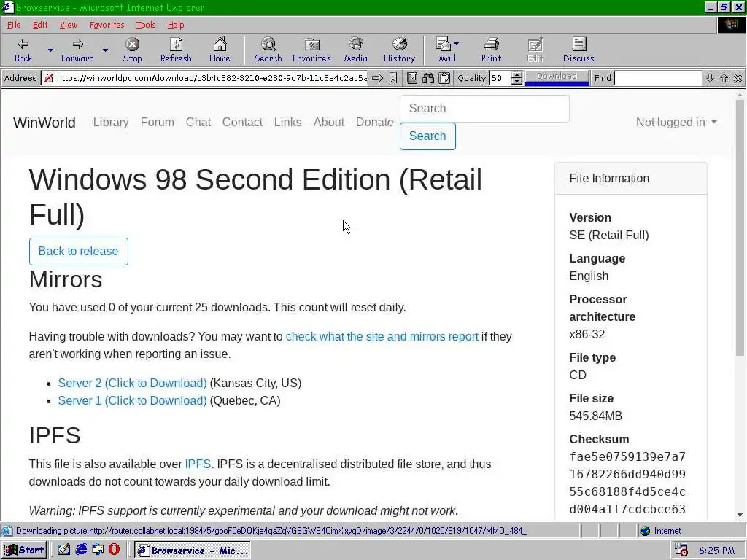Open the Media toolbar button

pyautogui.click(x=356, y=50)
